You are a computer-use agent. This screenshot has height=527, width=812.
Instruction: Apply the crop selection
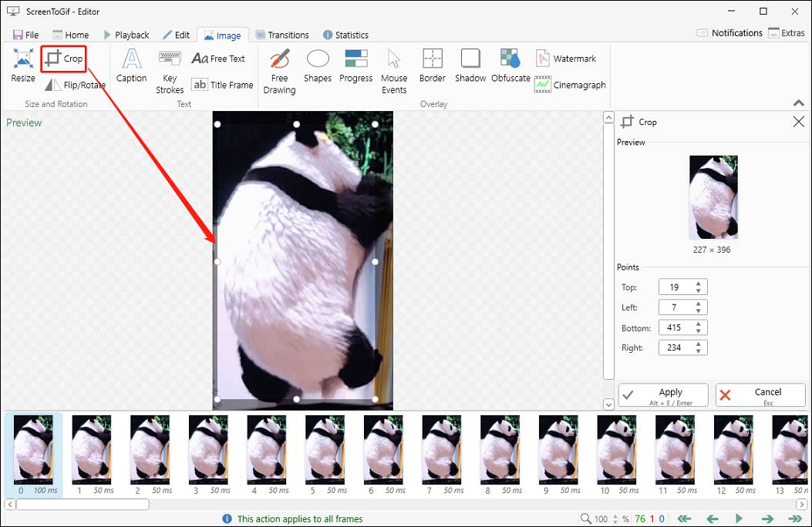click(x=662, y=394)
